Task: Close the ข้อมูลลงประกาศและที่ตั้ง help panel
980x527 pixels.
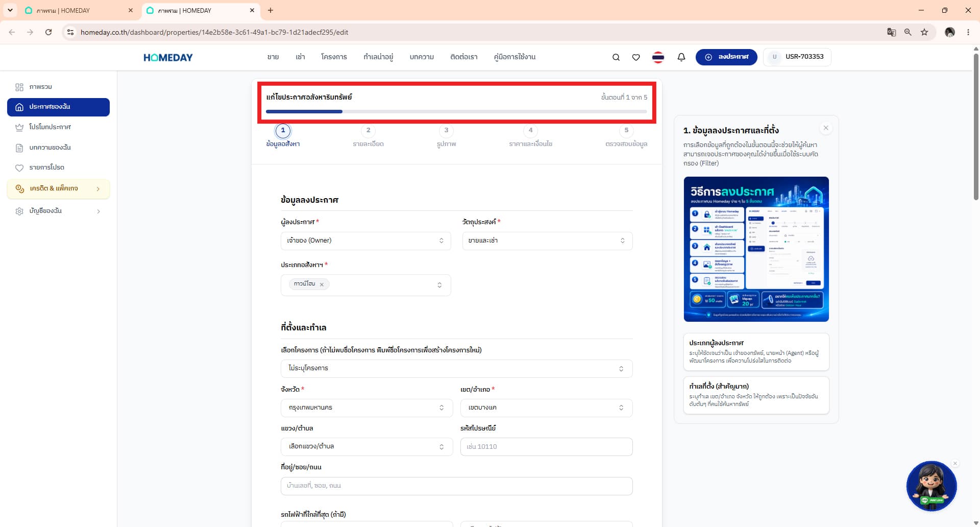Action: click(826, 128)
